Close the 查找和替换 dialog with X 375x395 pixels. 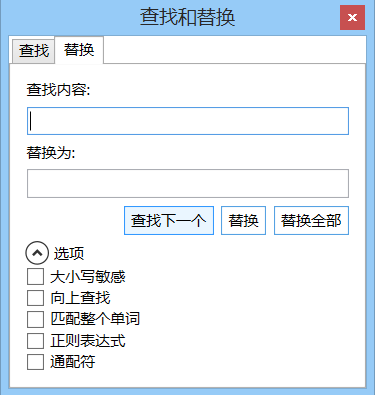click(x=352, y=17)
